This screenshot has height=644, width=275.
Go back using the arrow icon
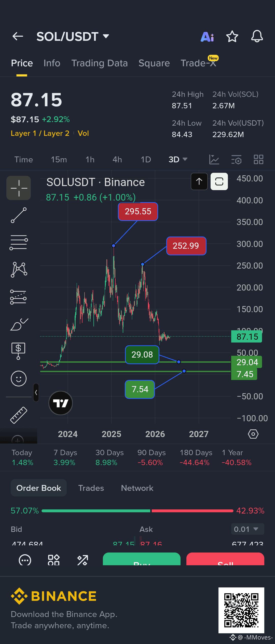pos(18,36)
